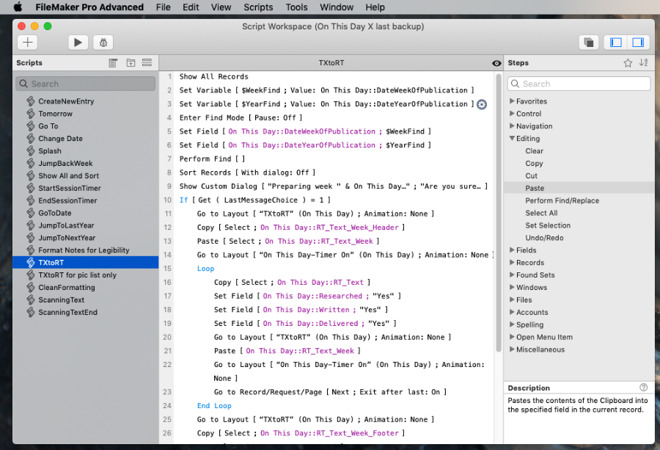The image size is (660, 450).
Task: Open the Tools menu
Action: point(296,7)
